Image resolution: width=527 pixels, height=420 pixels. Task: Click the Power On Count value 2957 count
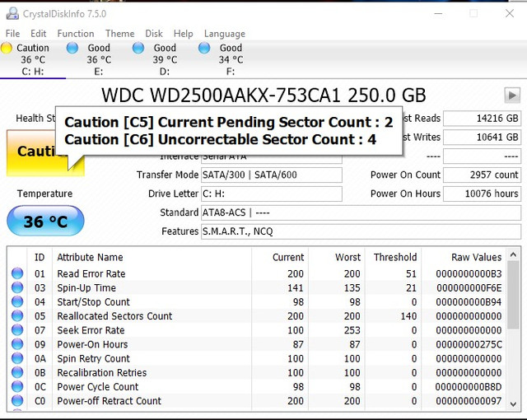click(x=482, y=175)
